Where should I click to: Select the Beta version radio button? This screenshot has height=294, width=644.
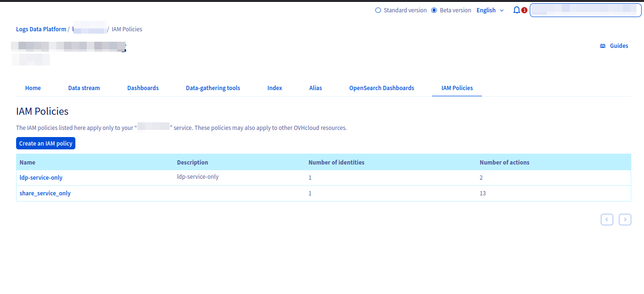click(434, 10)
